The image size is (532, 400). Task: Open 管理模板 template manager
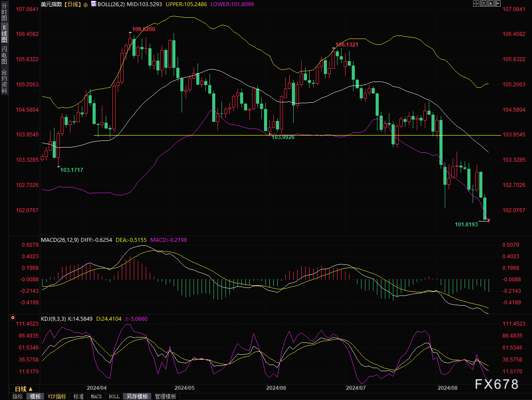(165, 396)
